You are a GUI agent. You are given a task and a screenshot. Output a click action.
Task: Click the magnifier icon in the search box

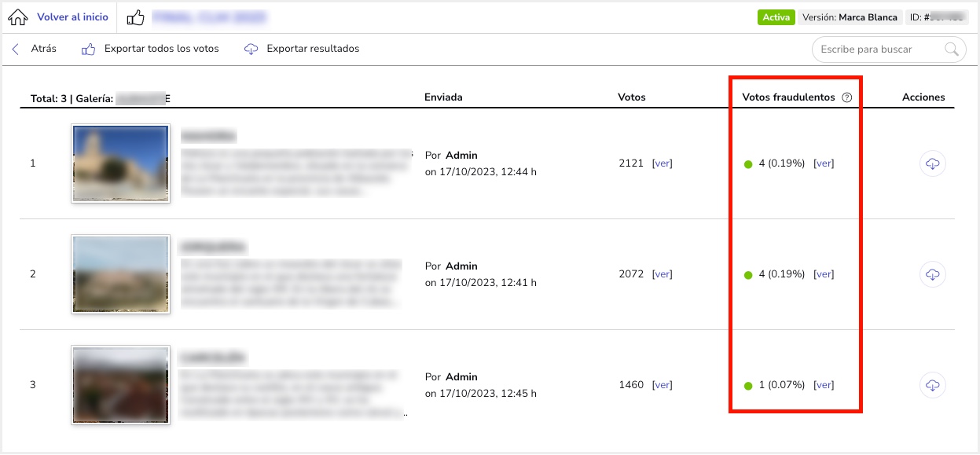tap(952, 50)
